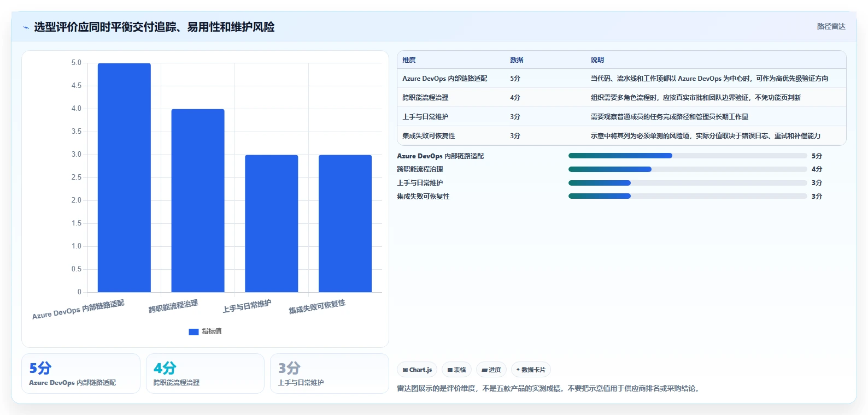Open the 3分 上手与日常维护 data card
The width and height of the screenshot is (868, 415).
click(330, 373)
